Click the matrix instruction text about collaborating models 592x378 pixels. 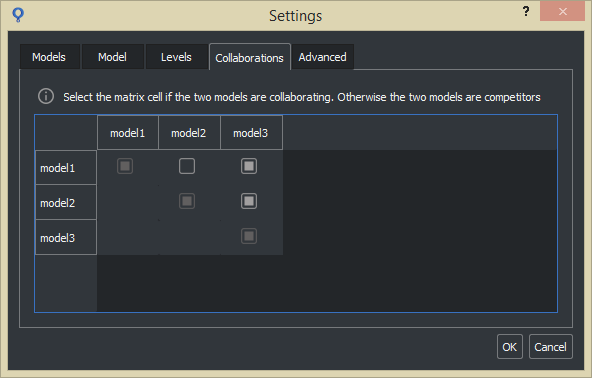pyautogui.click(x=302, y=97)
